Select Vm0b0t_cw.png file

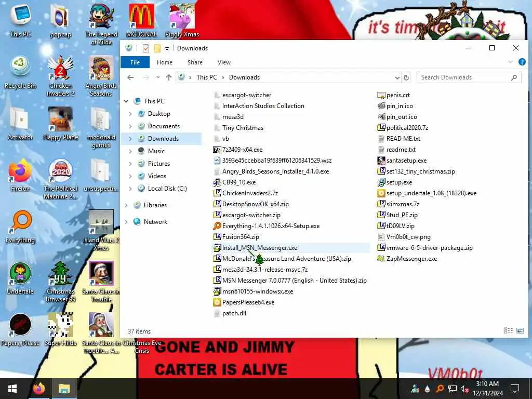404,237
